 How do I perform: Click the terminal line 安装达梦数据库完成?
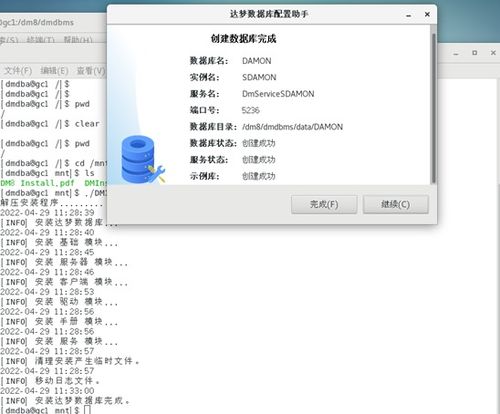(x=65, y=401)
